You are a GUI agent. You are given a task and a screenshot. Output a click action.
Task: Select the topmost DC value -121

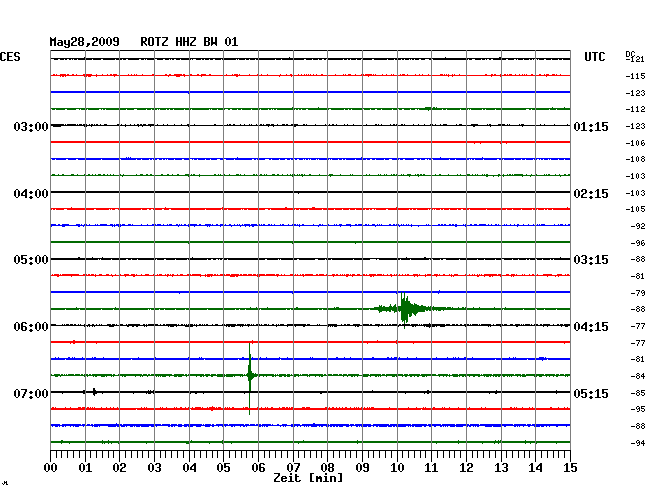pos(635,59)
